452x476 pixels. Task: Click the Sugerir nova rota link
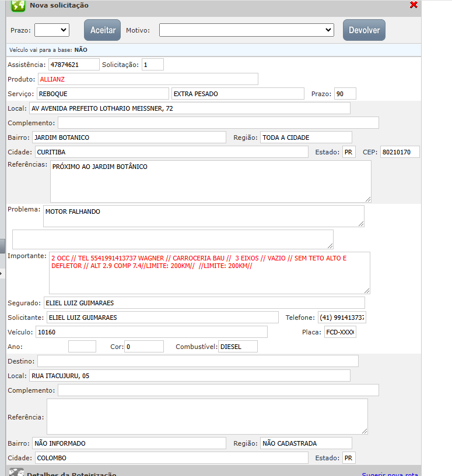point(390,474)
